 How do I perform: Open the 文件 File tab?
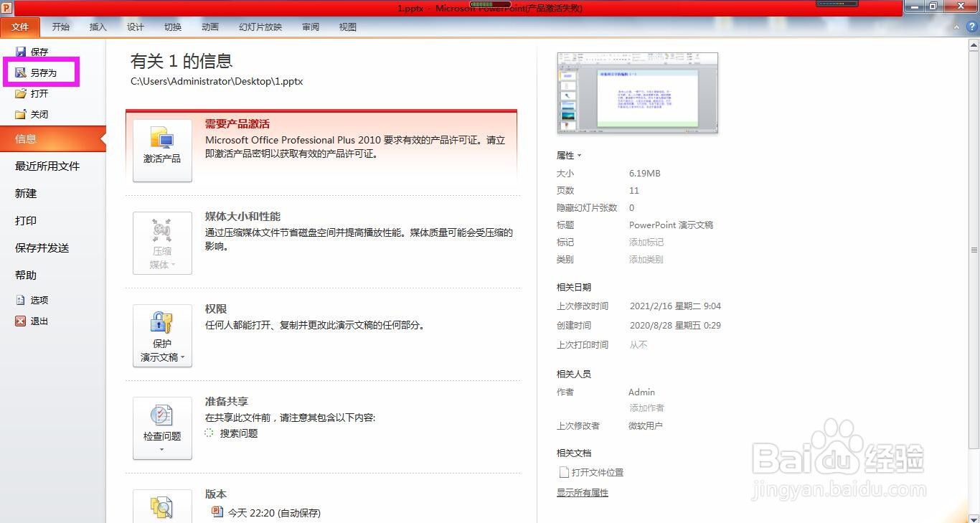click(20, 27)
